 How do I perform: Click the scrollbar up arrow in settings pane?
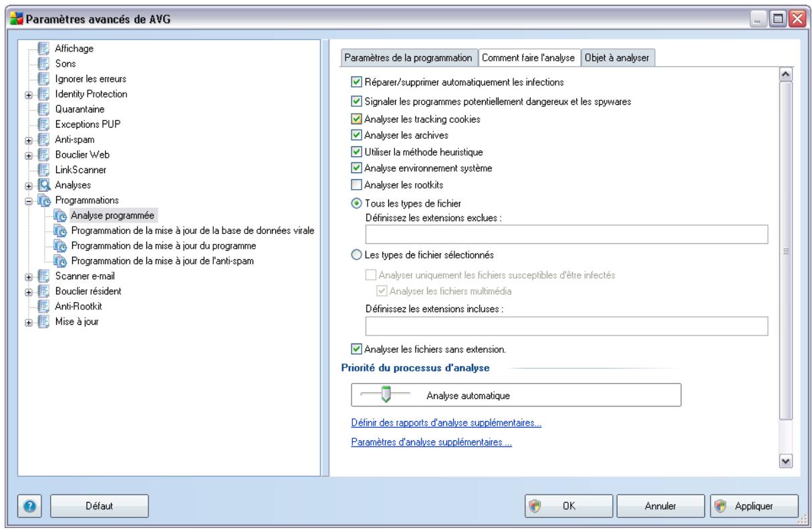(x=785, y=74)
